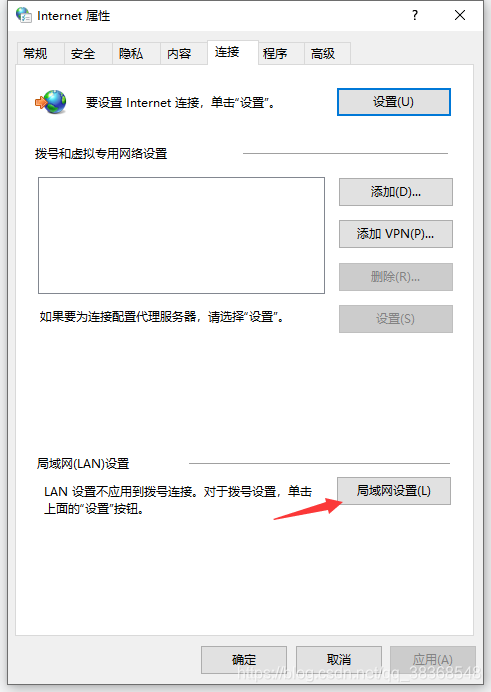Open the question mark help button

tap(415, 15)
